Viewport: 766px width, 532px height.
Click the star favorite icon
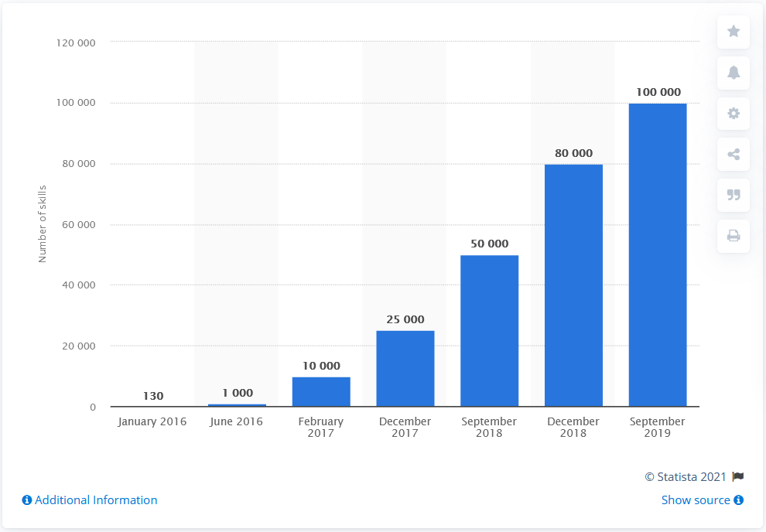[734, 32]
